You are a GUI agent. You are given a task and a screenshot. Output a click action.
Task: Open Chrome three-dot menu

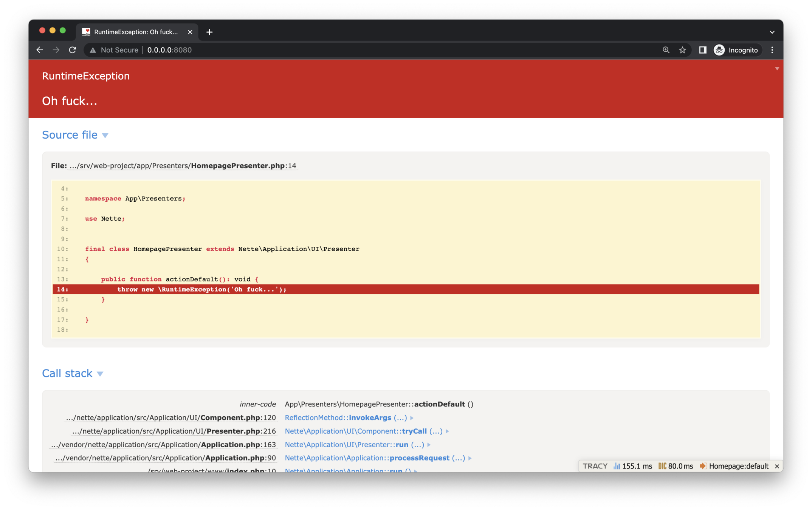coord(772,50)
